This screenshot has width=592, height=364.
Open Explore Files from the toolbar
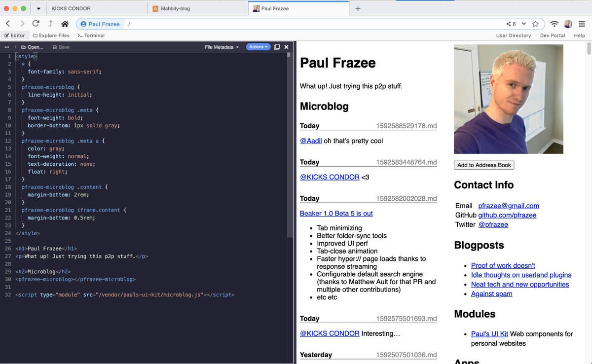point(51,36)
